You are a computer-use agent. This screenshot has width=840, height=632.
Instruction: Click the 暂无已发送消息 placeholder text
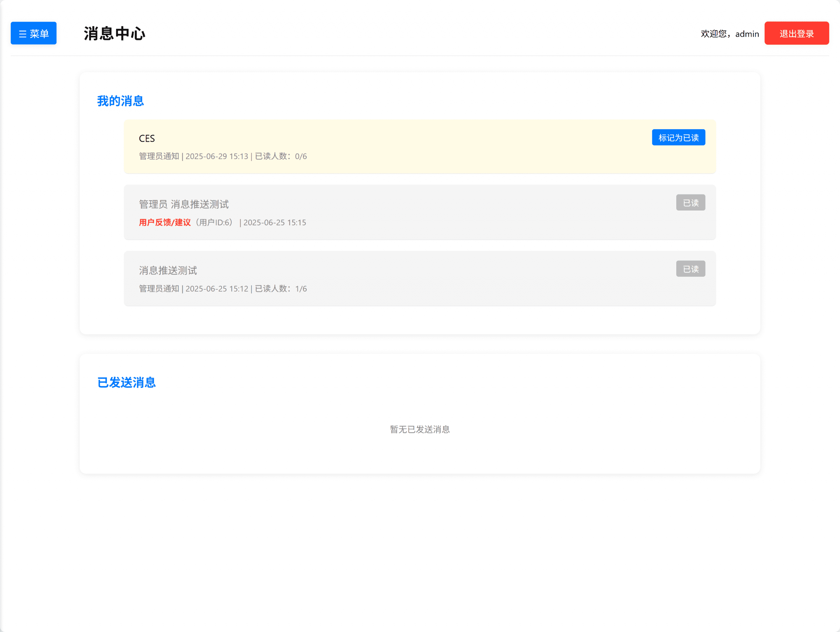click(x=420, y=429)
